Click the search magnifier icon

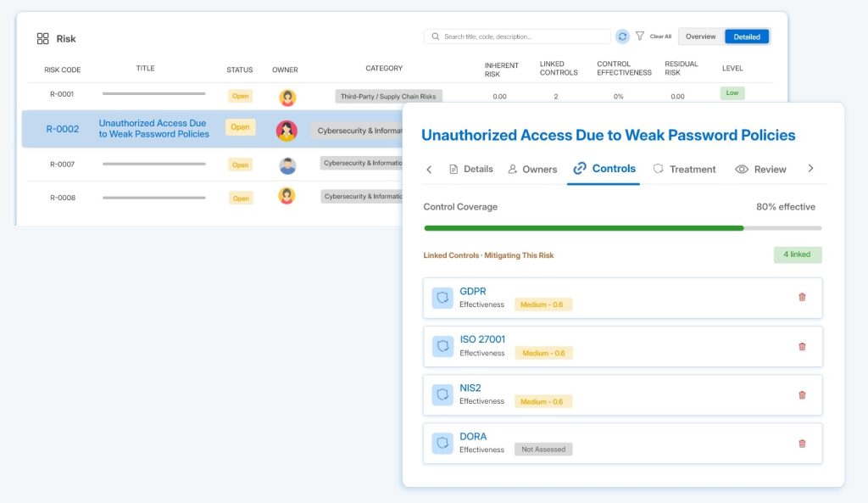click(x=436, y=36)
